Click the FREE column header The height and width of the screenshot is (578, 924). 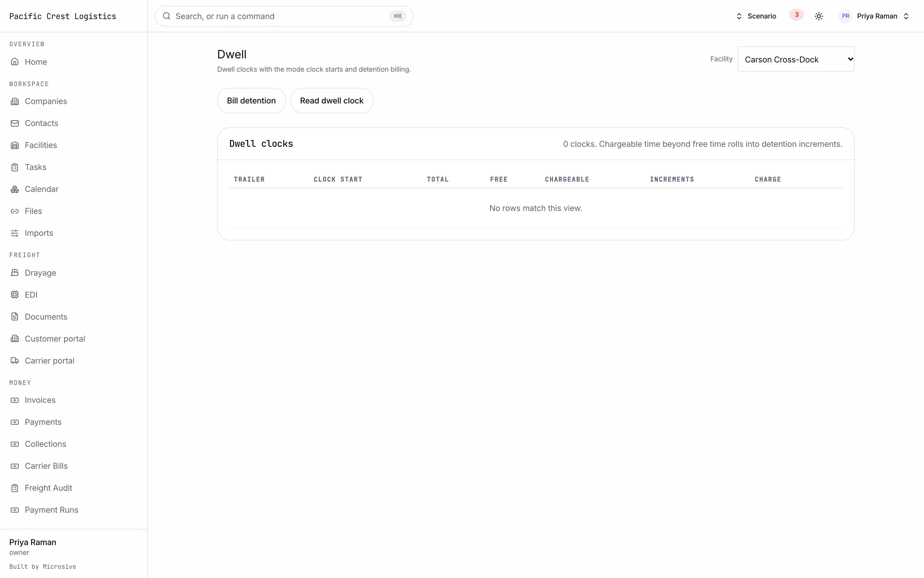click(x=499, y=179)
